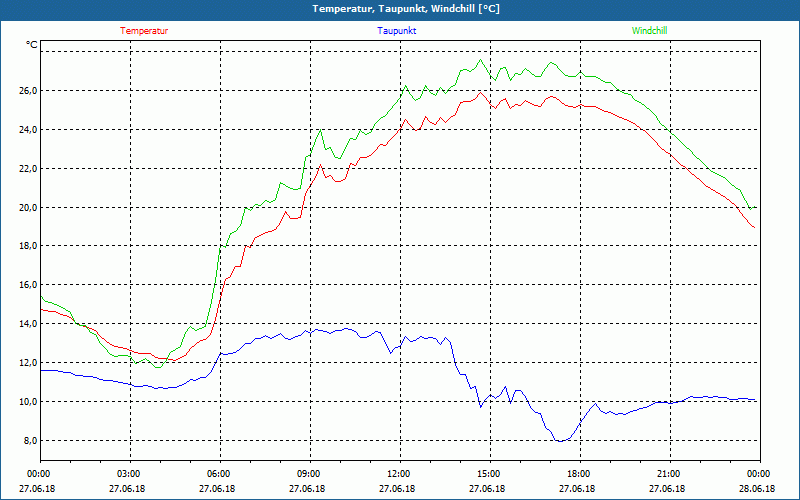The width and height of the screenshot is (800, 500).
Task: Click the °C unit label
Action: (32, 45)
